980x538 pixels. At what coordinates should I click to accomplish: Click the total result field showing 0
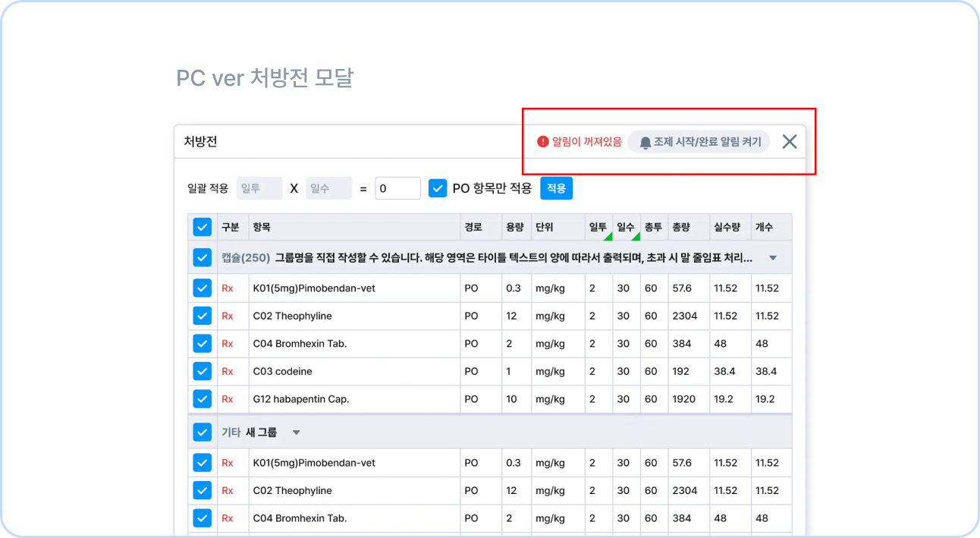[397, 188]
